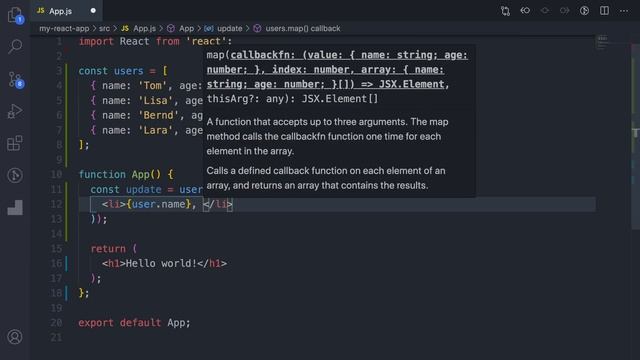Click the compare changes icon in editor toolbar
This screenshot has width=640, height=360.
coord(505,11)
